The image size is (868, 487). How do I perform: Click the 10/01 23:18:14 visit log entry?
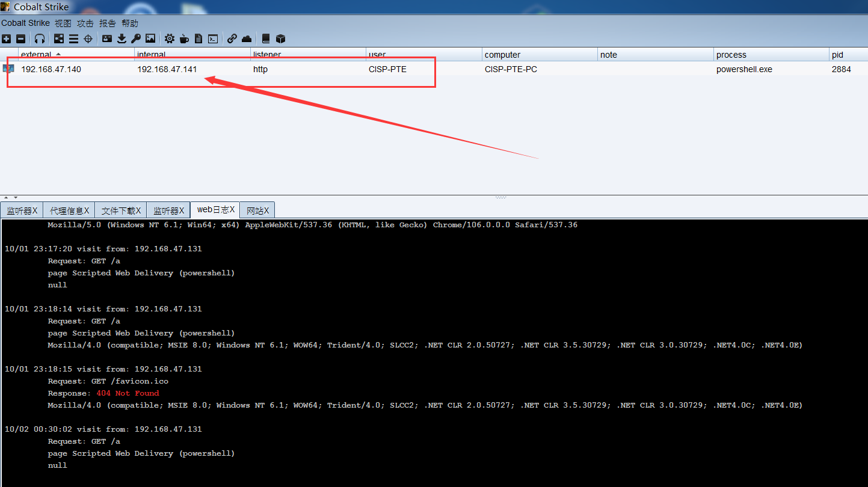[103, 309]
